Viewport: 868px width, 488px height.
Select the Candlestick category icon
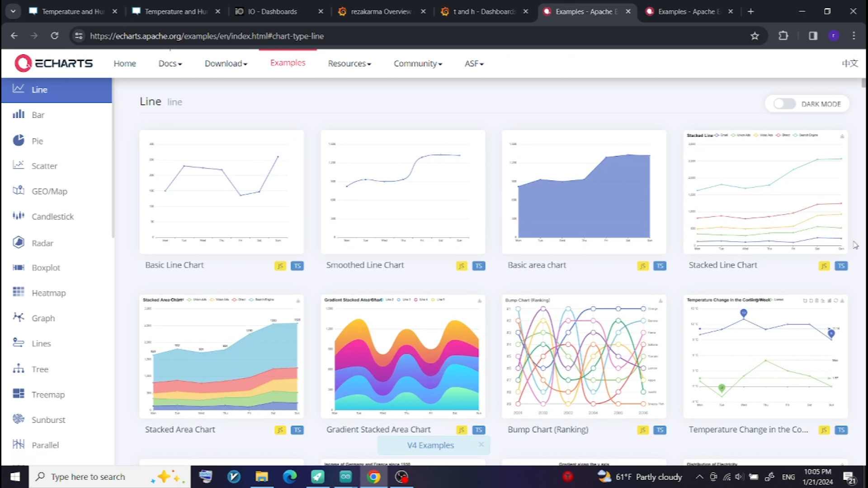point(18,216)
